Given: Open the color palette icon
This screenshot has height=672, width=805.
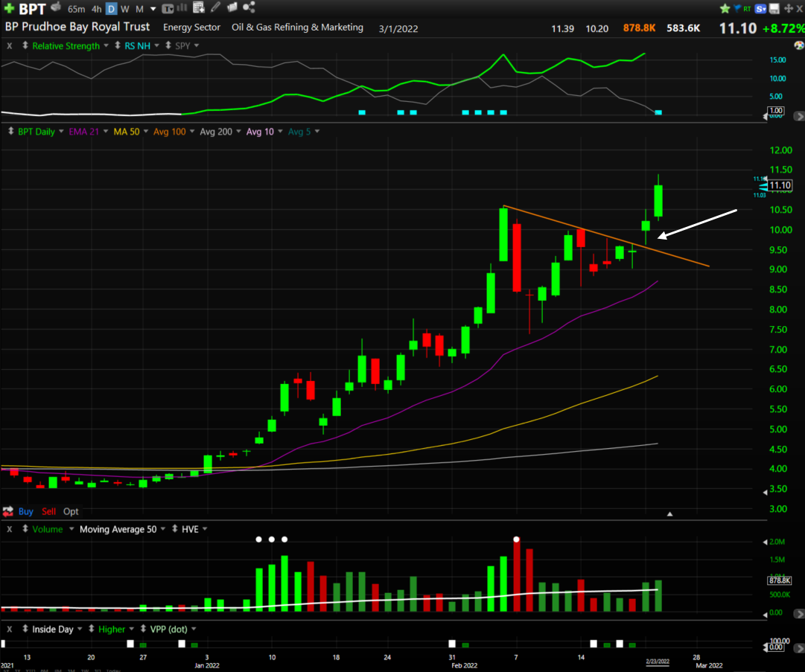Looking at the screenshot, I should (x=799, y=45).
